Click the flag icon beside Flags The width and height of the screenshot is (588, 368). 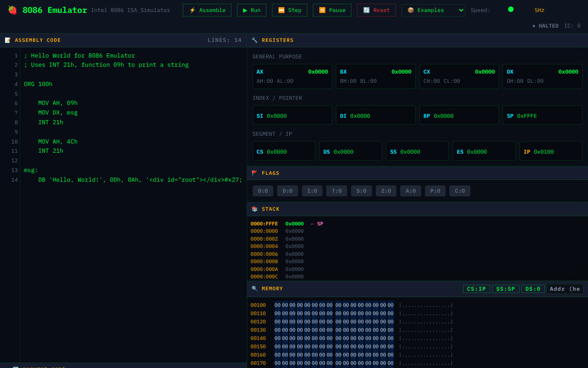pos(254,173)
